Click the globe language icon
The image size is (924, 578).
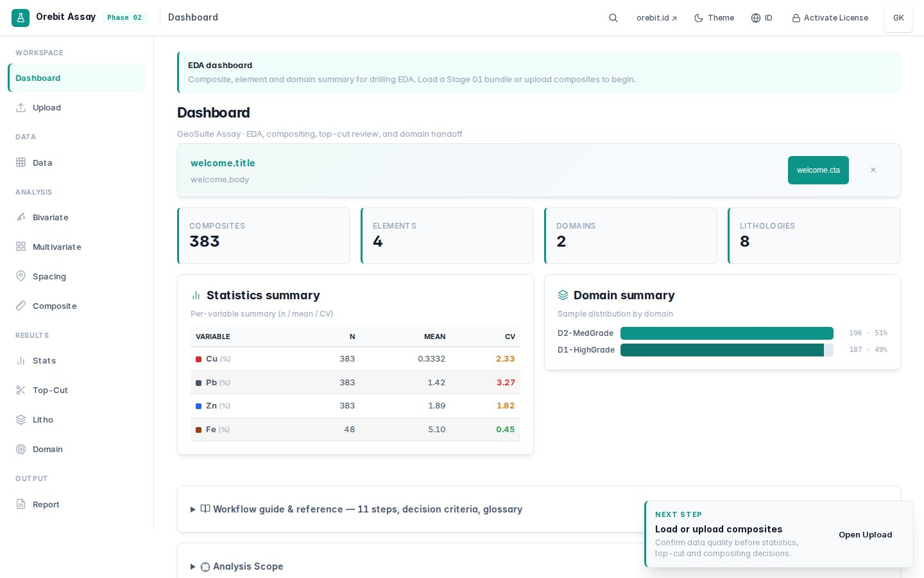pos(756,18)
